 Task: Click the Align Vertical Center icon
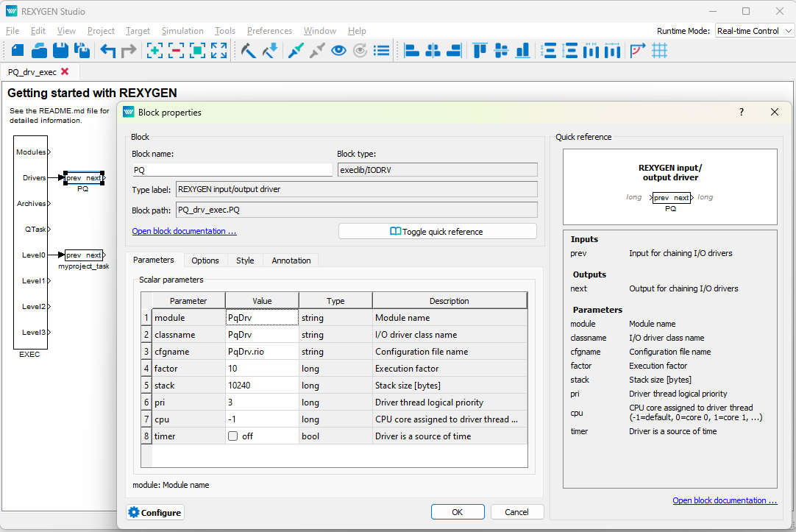(x=501, y=50)
